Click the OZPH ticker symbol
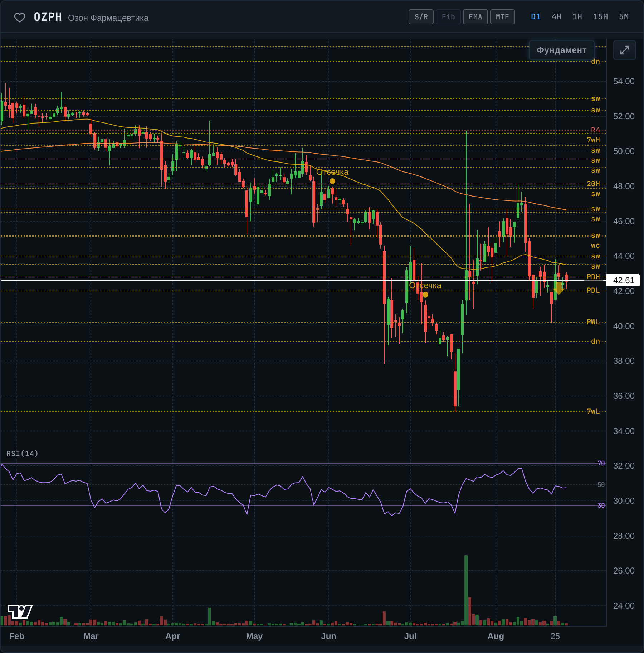The height and width of the screenshot is (653, 644). click(48, 17)
